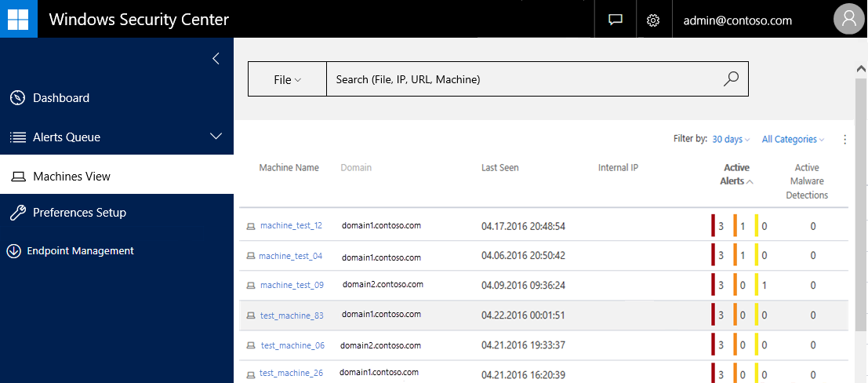Open the feedback chat icon
868x383 pixels.
point(616,20)
